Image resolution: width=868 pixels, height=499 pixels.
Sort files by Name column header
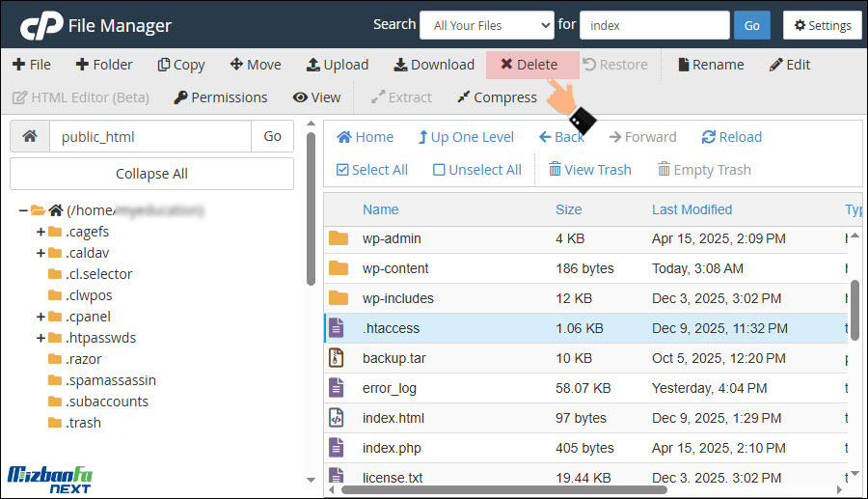tap(380, 209)
